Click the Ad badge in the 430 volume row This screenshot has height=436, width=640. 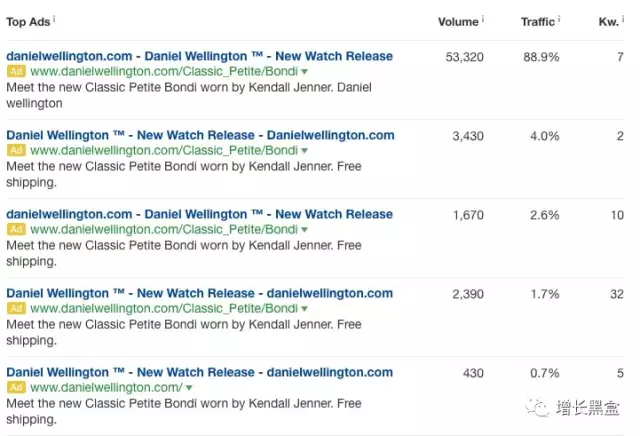point(16,387)
